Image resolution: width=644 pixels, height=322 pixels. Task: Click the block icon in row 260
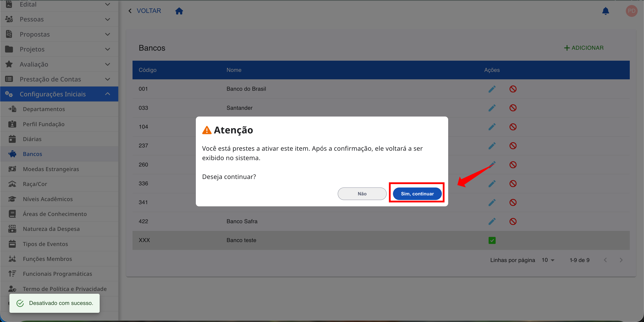[513, 165]
